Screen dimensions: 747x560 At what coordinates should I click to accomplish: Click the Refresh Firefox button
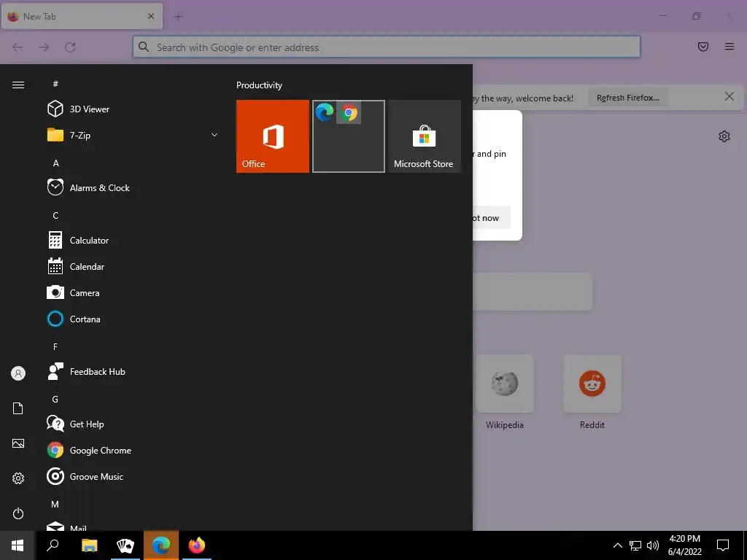[628, 98]
